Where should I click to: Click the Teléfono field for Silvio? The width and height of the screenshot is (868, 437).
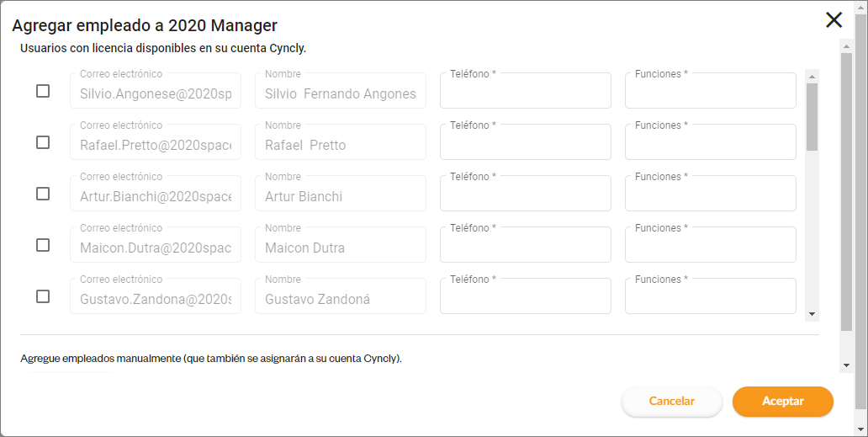click(x=525, y=91)
